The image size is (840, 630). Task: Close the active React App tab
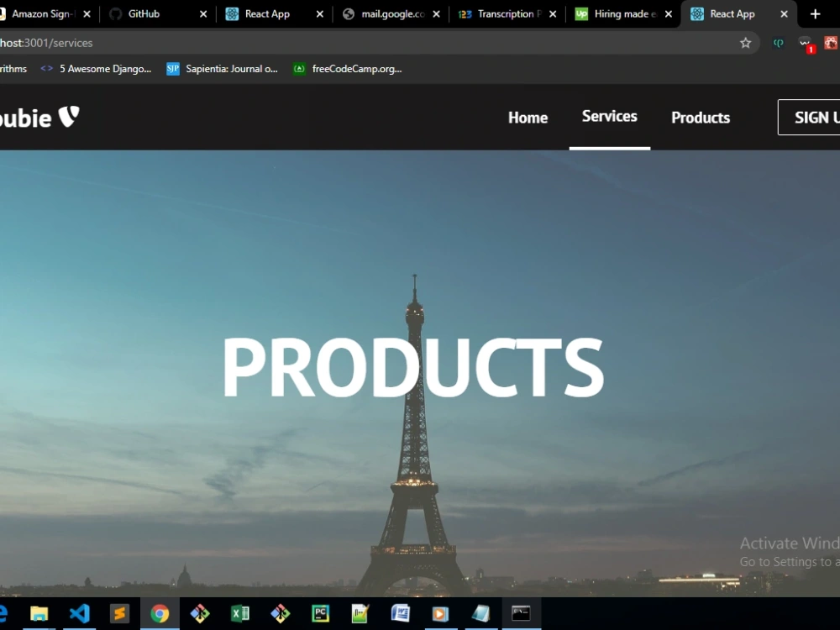[x=785, y=14]
